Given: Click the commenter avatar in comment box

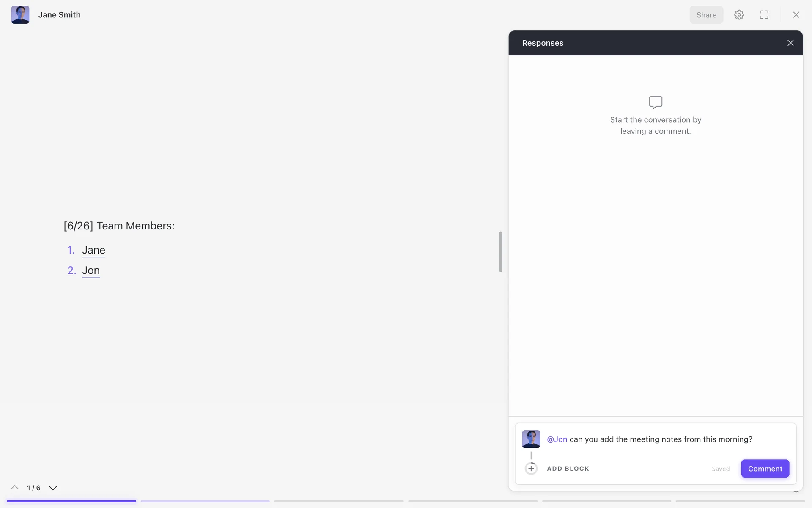Looking at the screenshot, I should 531,439.
